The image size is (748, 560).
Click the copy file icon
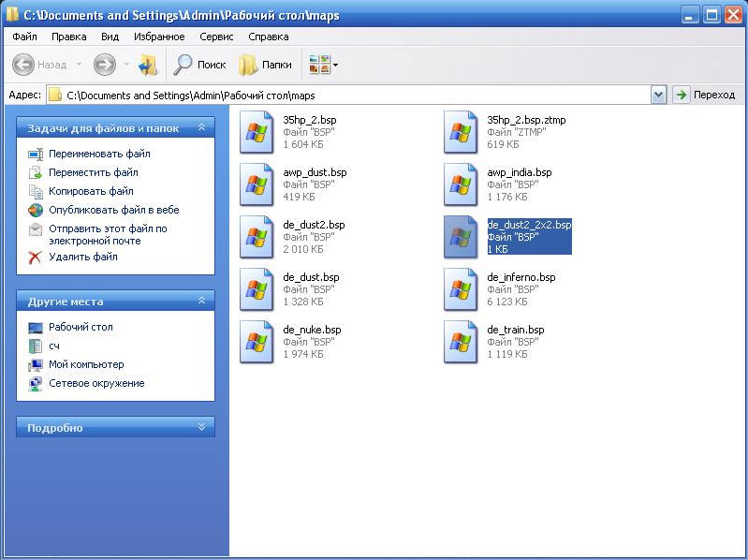(36, 191)
